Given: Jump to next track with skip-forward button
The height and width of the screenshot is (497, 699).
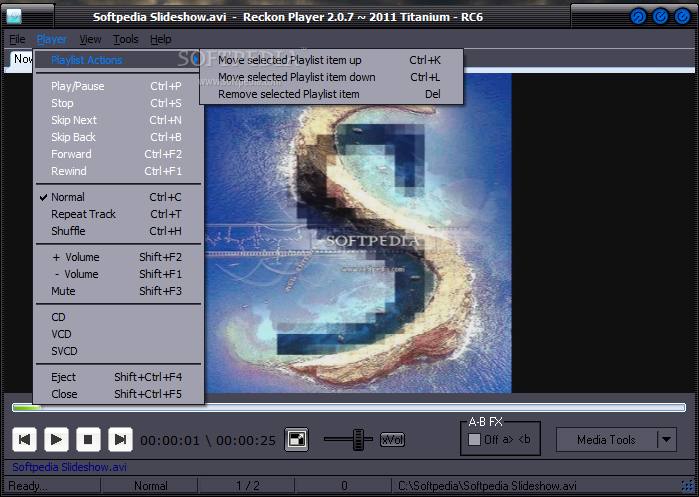Looking at the screenshot, I should click(120, 440).
